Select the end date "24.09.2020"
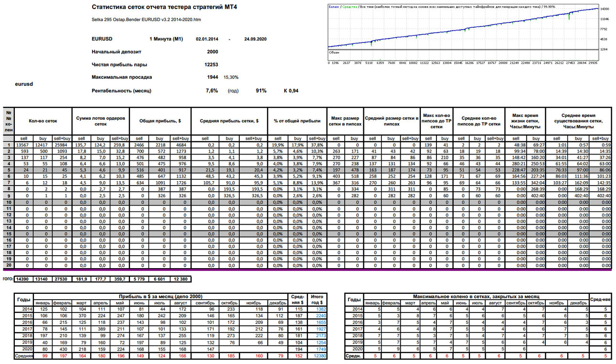 click(x=255, y=39)
